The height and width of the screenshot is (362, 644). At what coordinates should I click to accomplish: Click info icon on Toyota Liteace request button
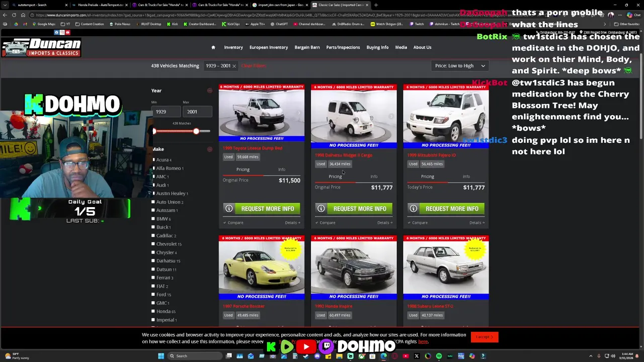[x=229, y=209]
